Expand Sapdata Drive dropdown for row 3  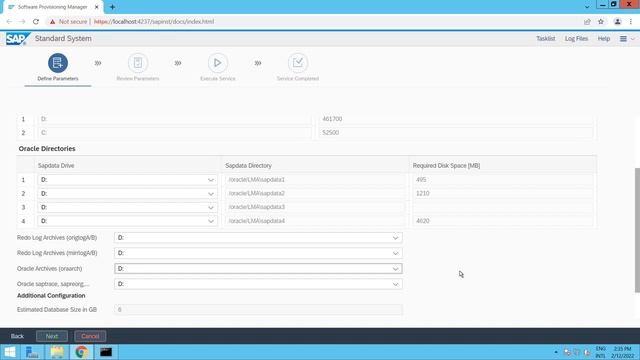[211, 207]
